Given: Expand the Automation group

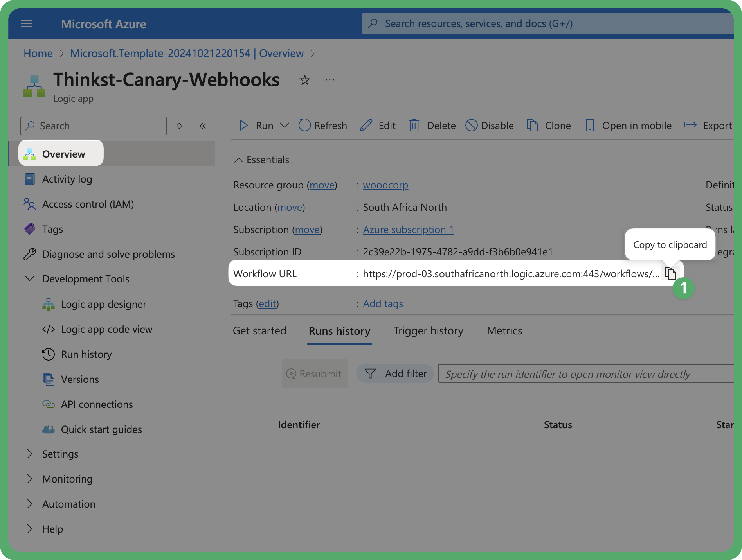Looking at the screenshot, I should coord(30,504).
